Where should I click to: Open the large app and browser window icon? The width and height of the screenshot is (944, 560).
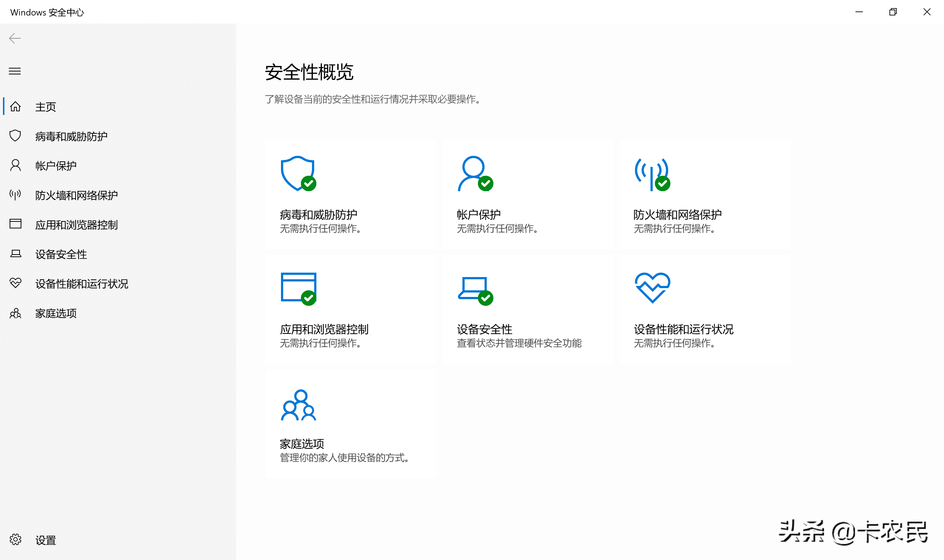coord(298,289)
